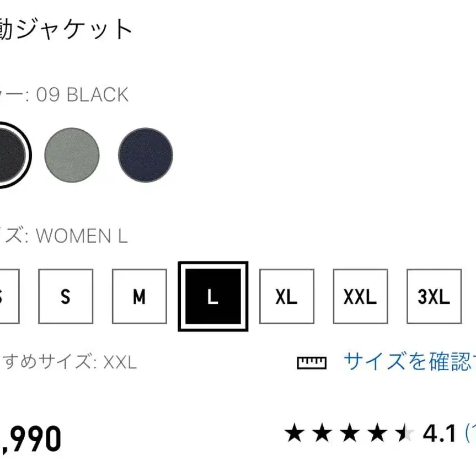Click the product price ending in 990
This screenshot has width=476, height=476.
tap(30, 440)
